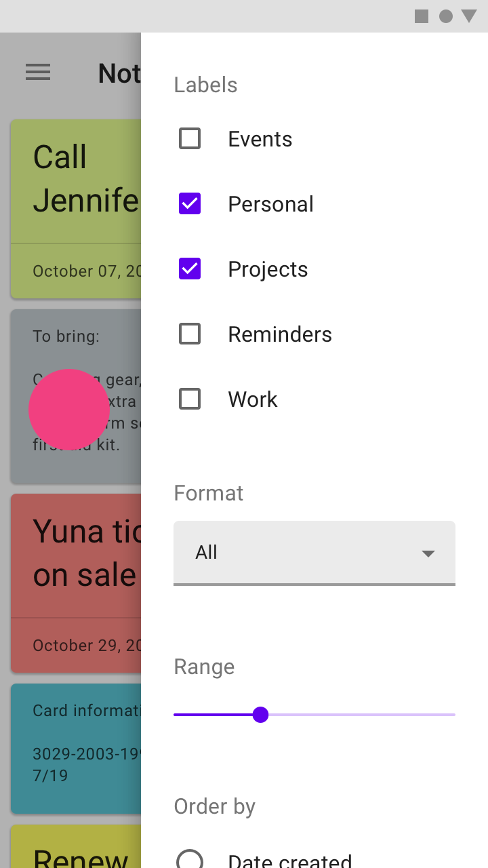Viewport: 488px width, 868px height.
Task: Tap the pink circular touch indicator
Action: click(x=69, y=410)
